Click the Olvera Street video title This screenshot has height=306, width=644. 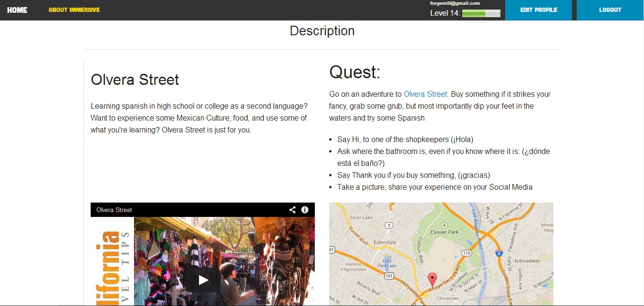(114, 210)
